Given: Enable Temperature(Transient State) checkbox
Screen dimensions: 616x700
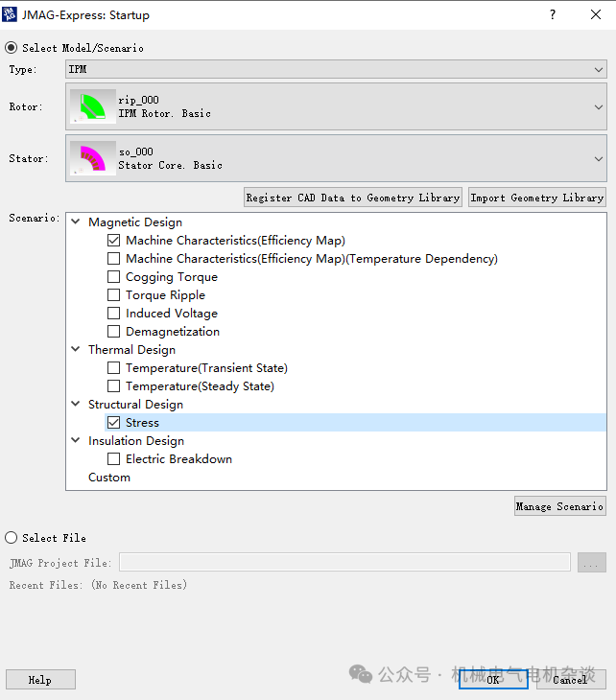Looking at the screenshot, I should 113,368.
